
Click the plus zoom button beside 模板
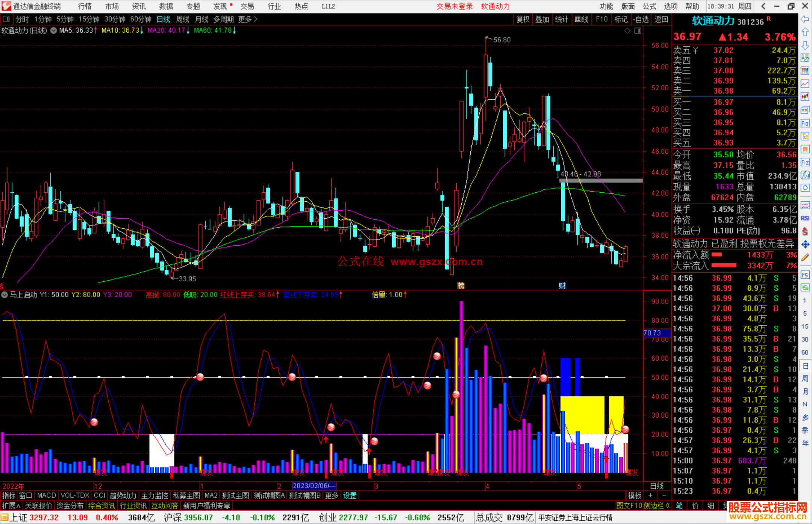650,495
